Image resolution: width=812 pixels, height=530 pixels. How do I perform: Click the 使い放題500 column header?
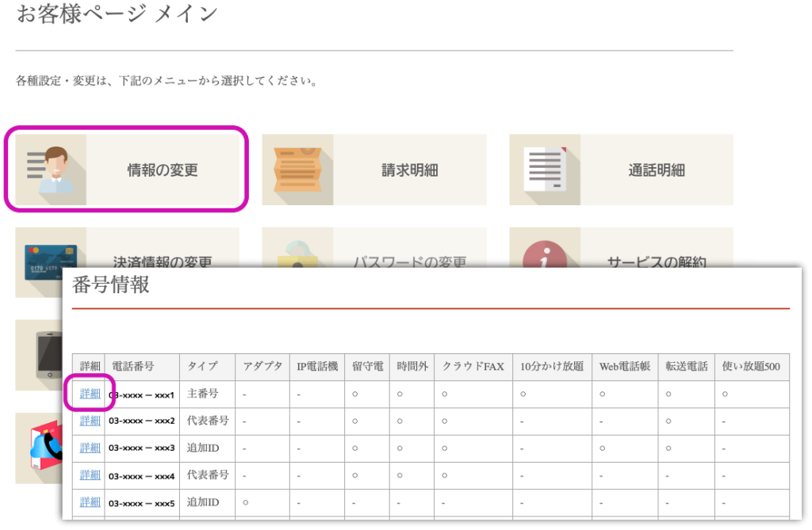click(x=751, y=367)
